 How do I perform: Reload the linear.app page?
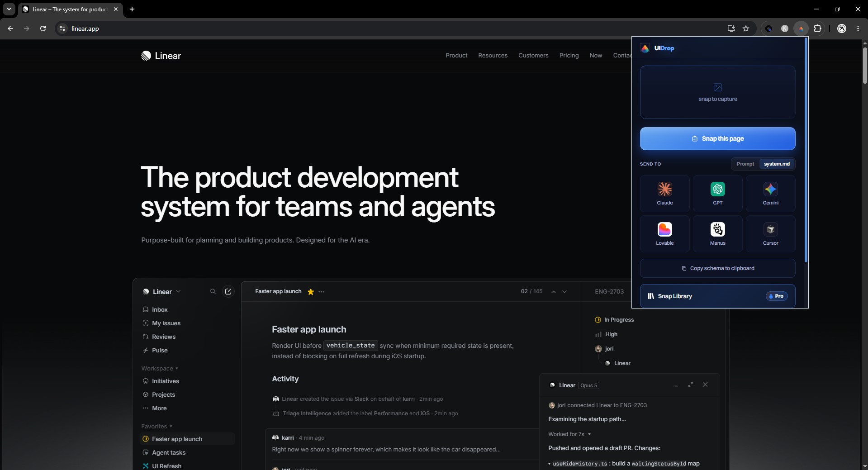tap(43, 28)
